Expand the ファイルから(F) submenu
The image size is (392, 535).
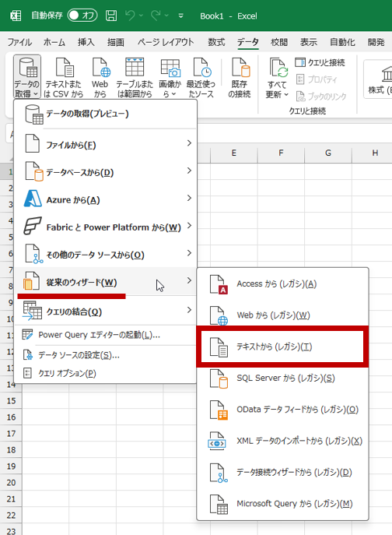point(105,143)
